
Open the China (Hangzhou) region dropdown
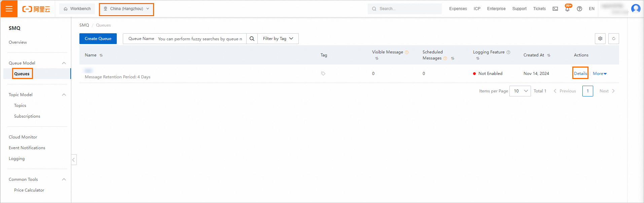pyautogui.click(x=127, y=9)
